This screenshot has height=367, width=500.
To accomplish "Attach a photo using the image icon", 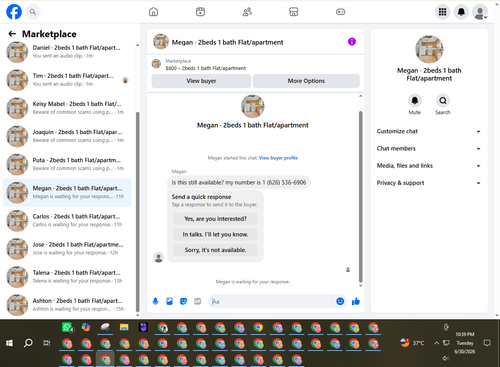I will tap(169, 301).
